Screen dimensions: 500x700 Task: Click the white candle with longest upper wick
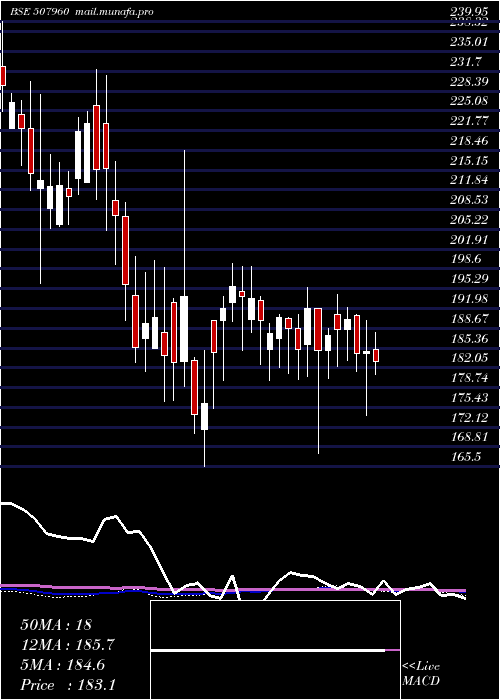click(184, 329)
